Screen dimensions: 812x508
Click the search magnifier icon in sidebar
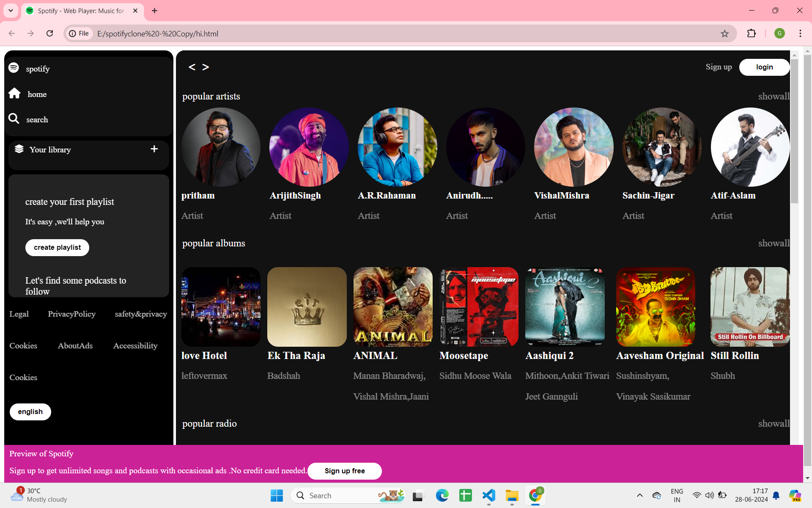pos(14,119)
